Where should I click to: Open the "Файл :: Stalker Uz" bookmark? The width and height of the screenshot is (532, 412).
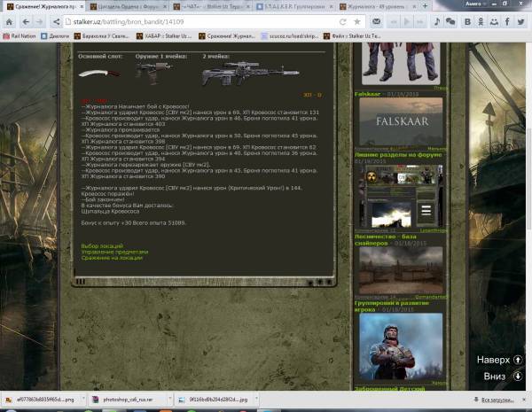point(352,36)
